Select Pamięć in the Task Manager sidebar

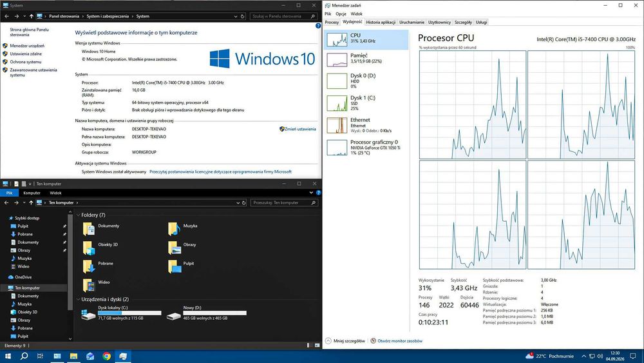tap(366, 59)
